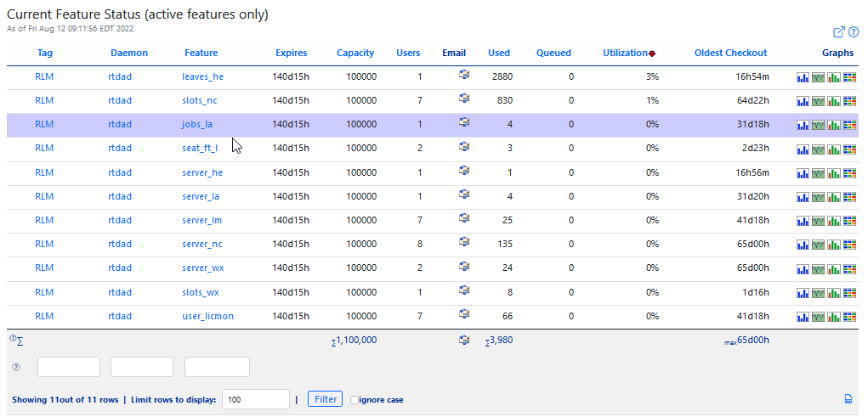This screenshot has height=417, width=868.
Task: Open colored heatmap grid for server_la row
Action: tap(850, 197)
